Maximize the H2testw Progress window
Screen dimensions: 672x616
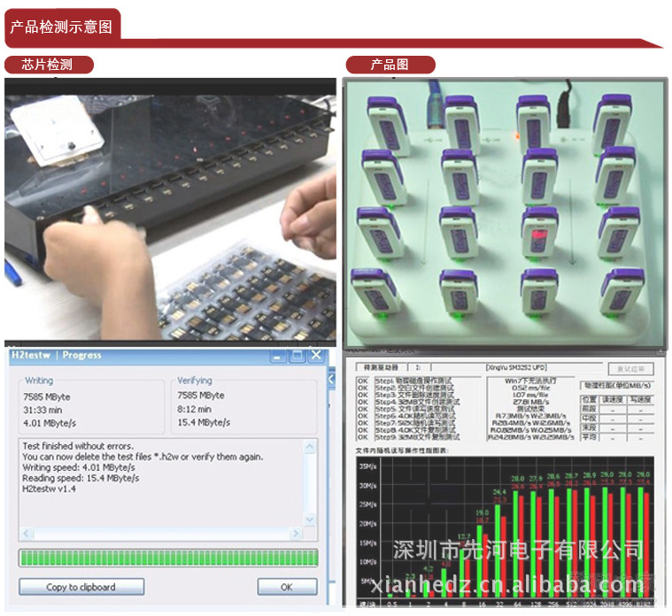click(x=298, y=356)
